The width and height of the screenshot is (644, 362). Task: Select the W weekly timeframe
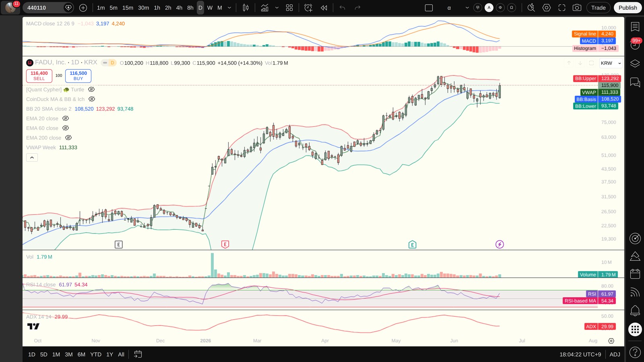210,8
